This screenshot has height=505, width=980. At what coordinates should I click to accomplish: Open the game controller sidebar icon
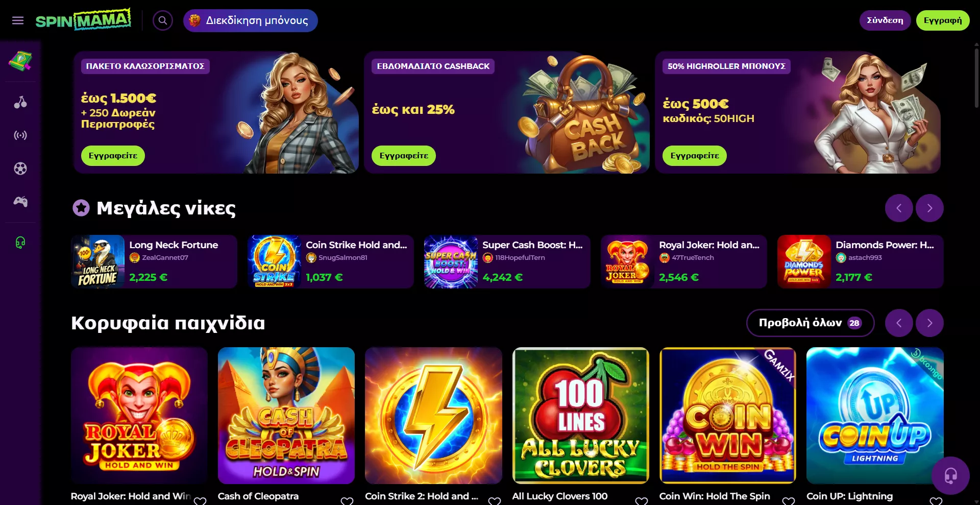pos(20,202)
